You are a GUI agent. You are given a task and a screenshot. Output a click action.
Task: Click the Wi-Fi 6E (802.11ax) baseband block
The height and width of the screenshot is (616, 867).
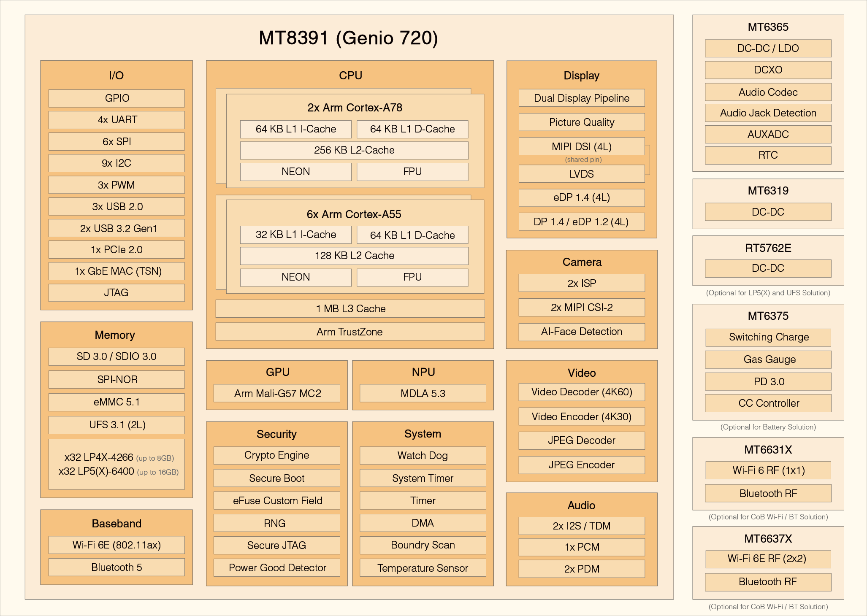pyautogui.click(x=116, y=545)
